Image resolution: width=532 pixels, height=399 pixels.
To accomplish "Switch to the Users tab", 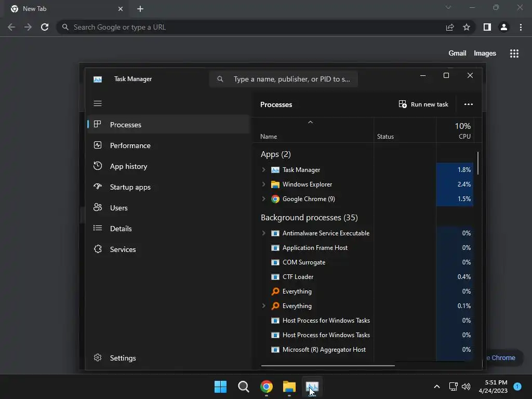I will click(x=169, y=207).
